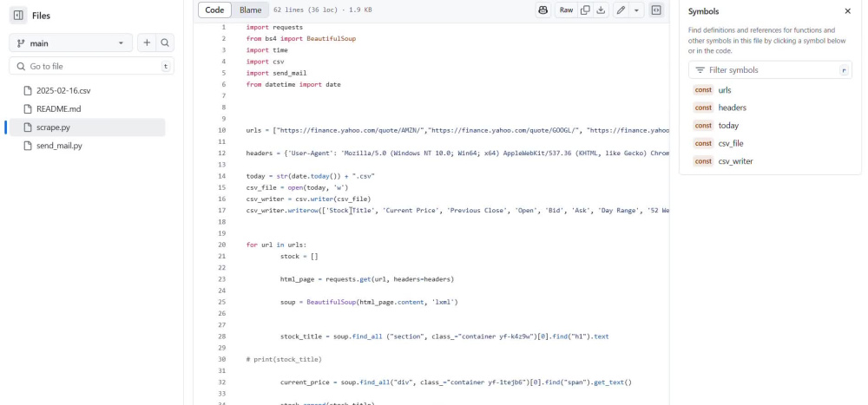Click '# print(stock_title)' comment line
Screen dimensions: 868x405
(x=284, y=360)
